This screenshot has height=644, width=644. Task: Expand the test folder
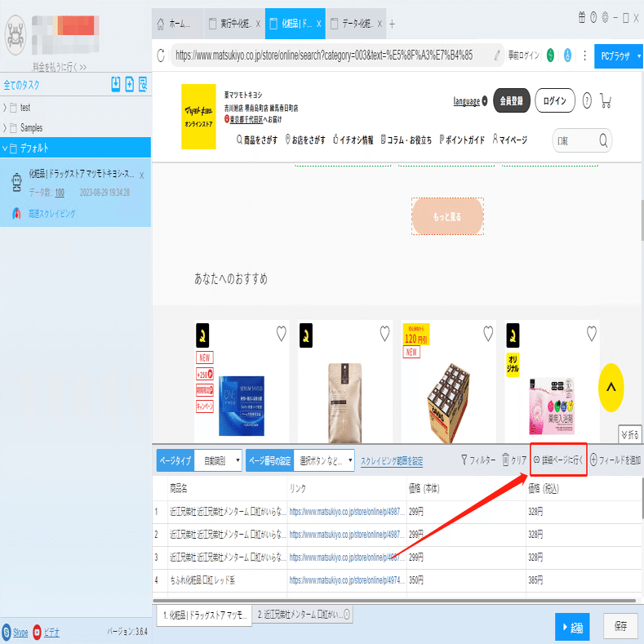[x=5, y=108]
